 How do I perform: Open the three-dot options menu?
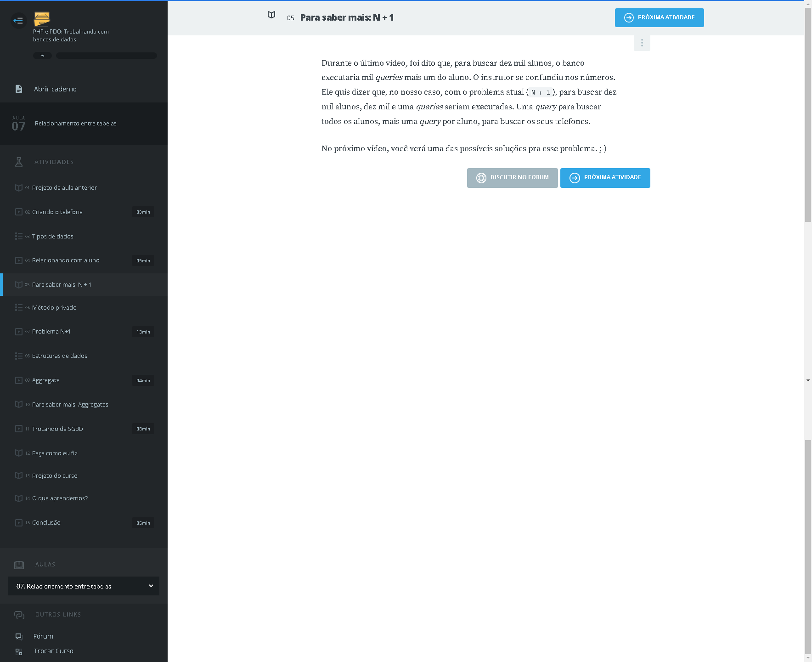click(642, 43)
